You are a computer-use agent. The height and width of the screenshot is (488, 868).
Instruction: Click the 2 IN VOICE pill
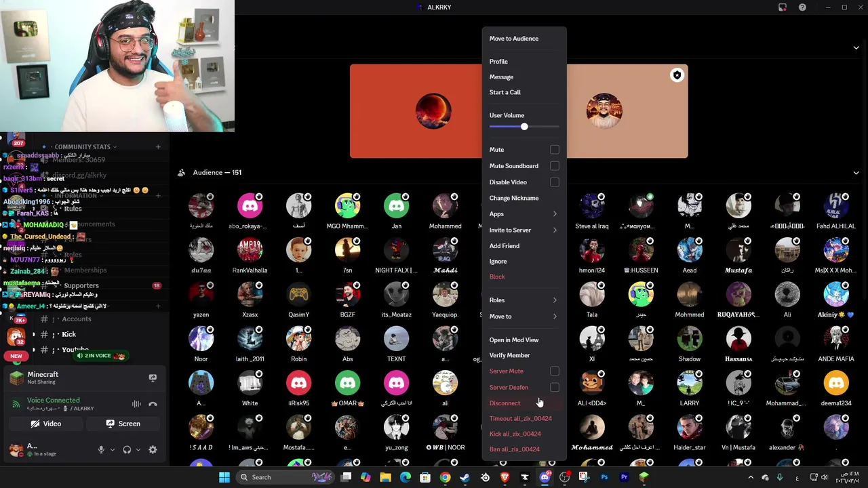pyautogui.click(x=101, y=356)
